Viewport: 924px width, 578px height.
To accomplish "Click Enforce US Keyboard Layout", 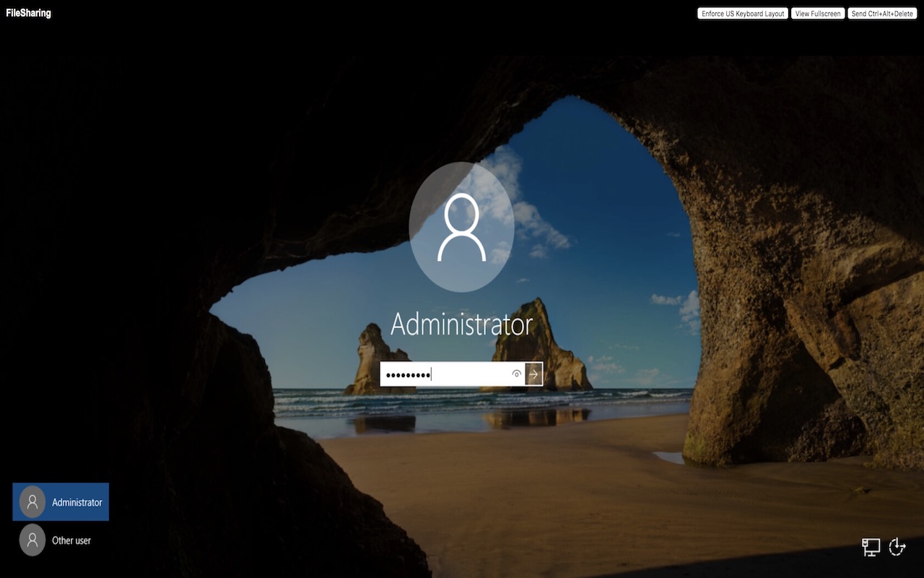I will (x=743, y=14).
